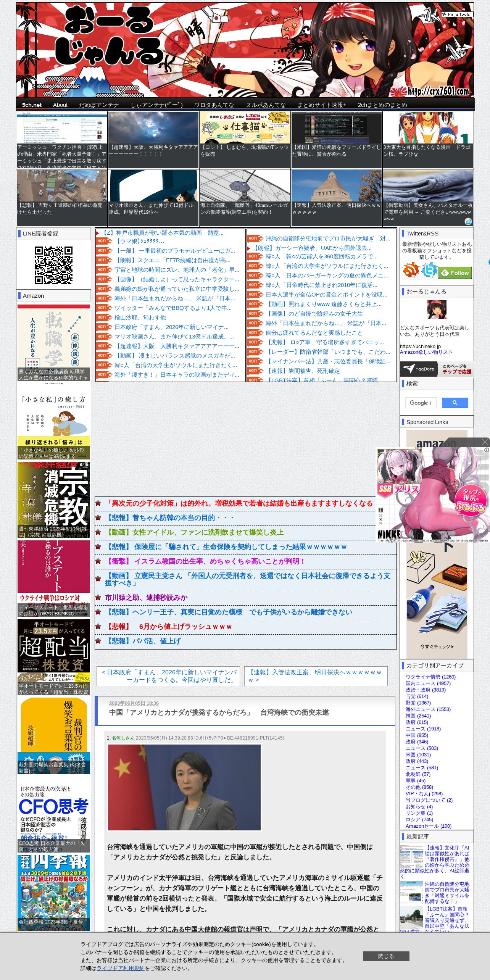Image resolution: width=490 pixels, height=980 pixels.
Task: Click the おーるじゃんる profile avatar
Action: coord(437,309)
